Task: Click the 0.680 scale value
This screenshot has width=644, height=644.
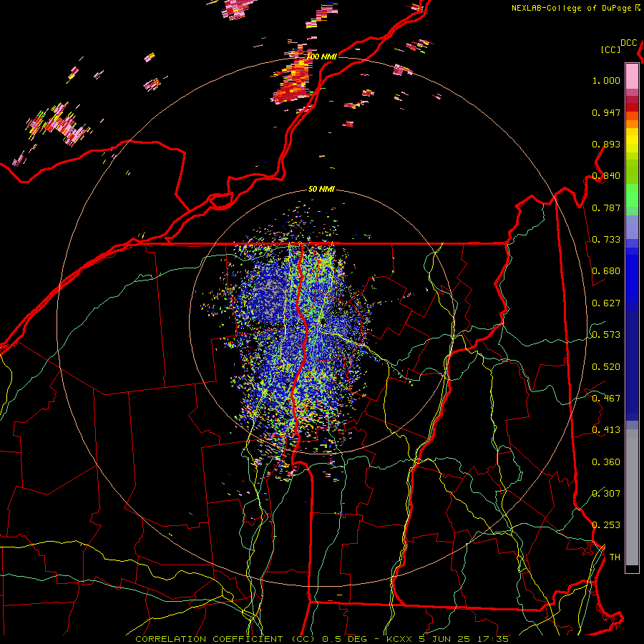Action: 606,271
